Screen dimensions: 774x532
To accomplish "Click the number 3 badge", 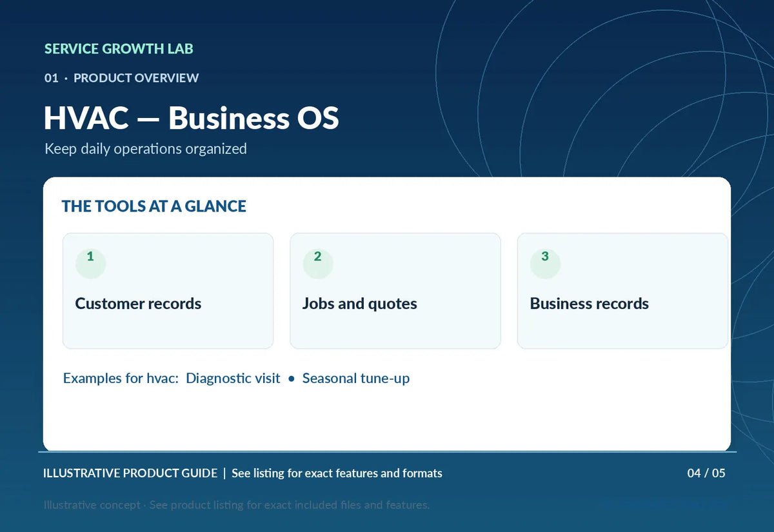I will [545, 263].
